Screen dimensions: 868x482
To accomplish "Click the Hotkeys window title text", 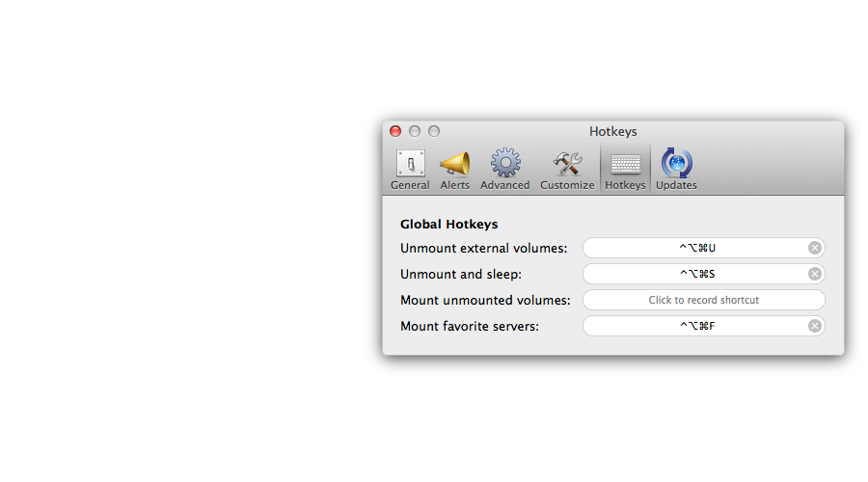I will [x=612, y=132].
